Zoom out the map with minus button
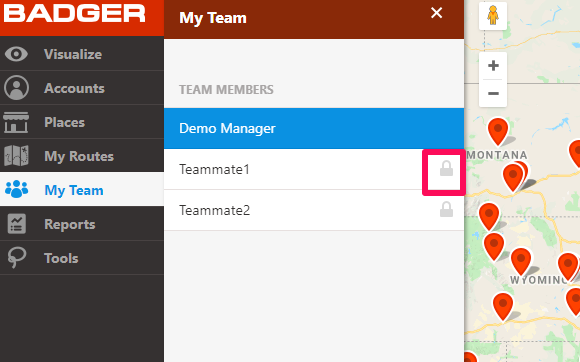Viewport: 580px width, 362px height. 493,93
